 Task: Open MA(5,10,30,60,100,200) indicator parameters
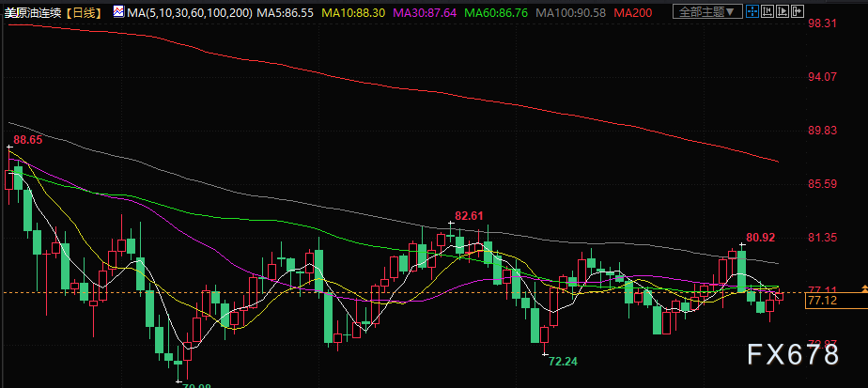click(x=190, y=12)
